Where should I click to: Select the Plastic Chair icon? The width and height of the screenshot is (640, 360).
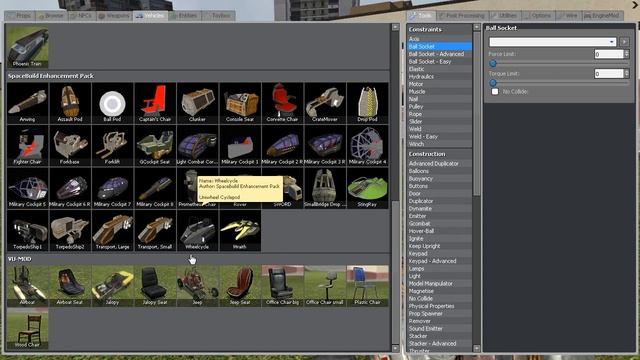coord(367,286)
